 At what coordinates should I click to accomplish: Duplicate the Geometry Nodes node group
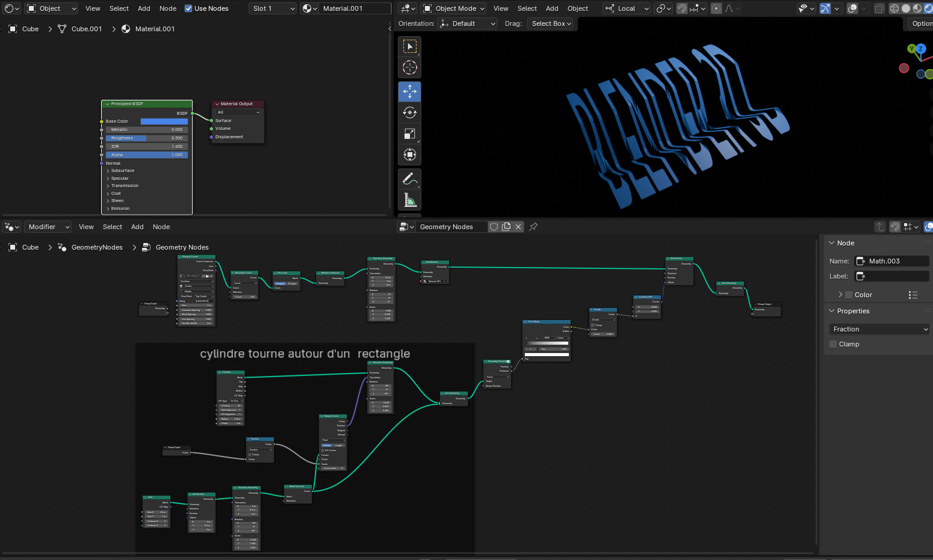click(x=506, y=227)
